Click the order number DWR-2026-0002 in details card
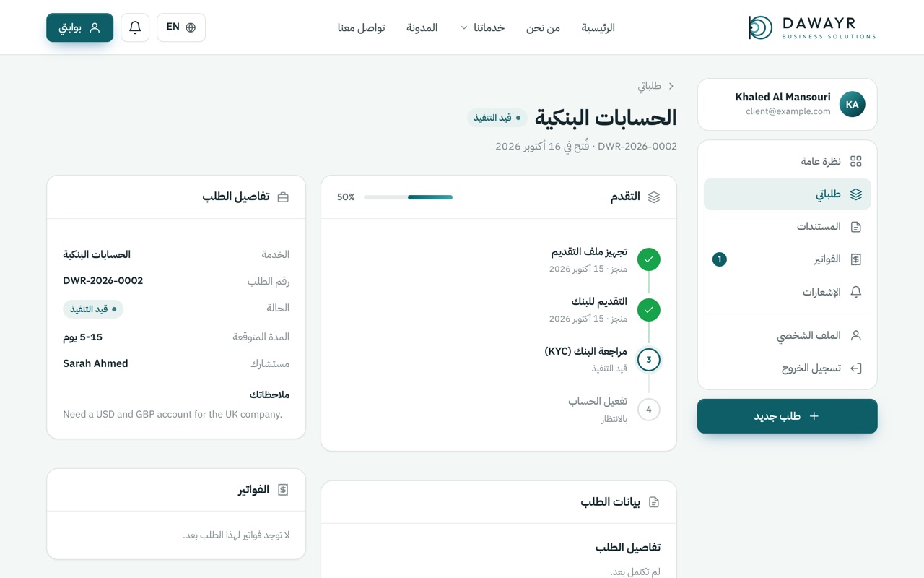The height and width of the screenshot is (578, 924). click(103, 281)
